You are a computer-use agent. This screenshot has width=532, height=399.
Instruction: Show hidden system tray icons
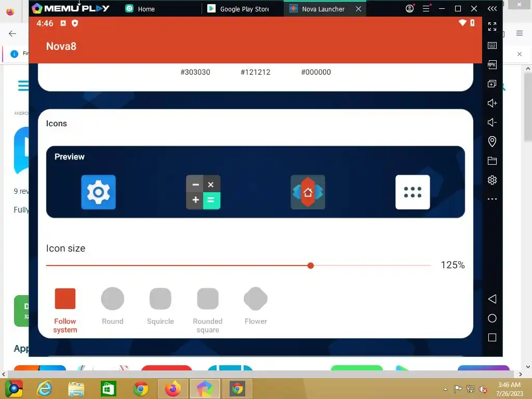click(445, 389)
